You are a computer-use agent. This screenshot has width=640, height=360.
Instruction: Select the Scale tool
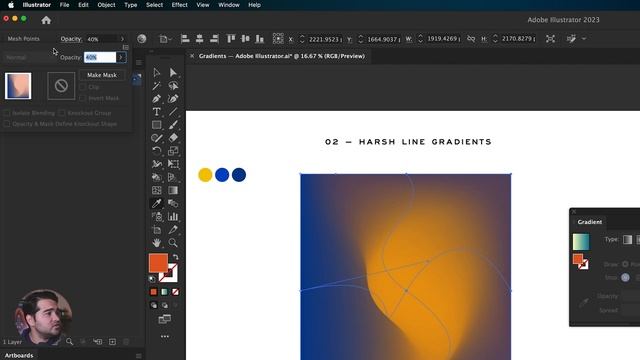173,151
